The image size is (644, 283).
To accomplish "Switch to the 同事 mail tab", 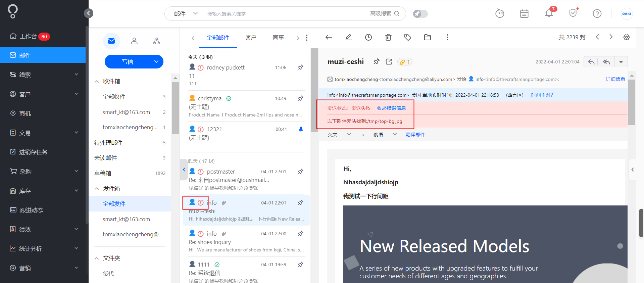I will (x=278, y=38).
